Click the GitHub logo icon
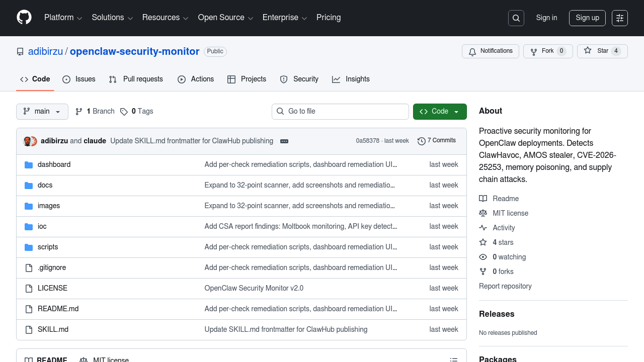644x362 pixels. coord(24,18)
